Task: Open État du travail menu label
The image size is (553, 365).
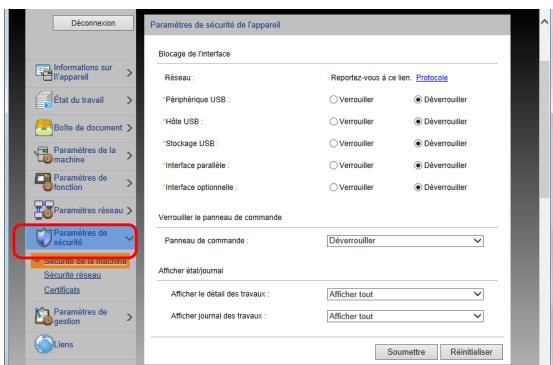Action: [79, 100]
